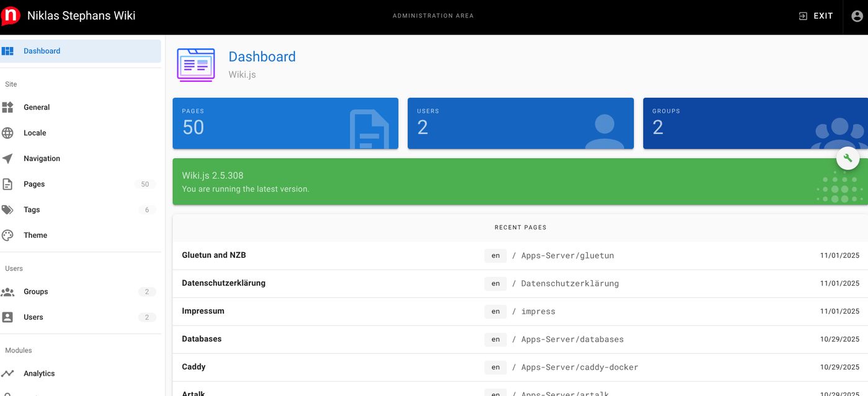868x396 pixels.
Task: Select the Navigation arrow icon
Action: tap(7, 159)
